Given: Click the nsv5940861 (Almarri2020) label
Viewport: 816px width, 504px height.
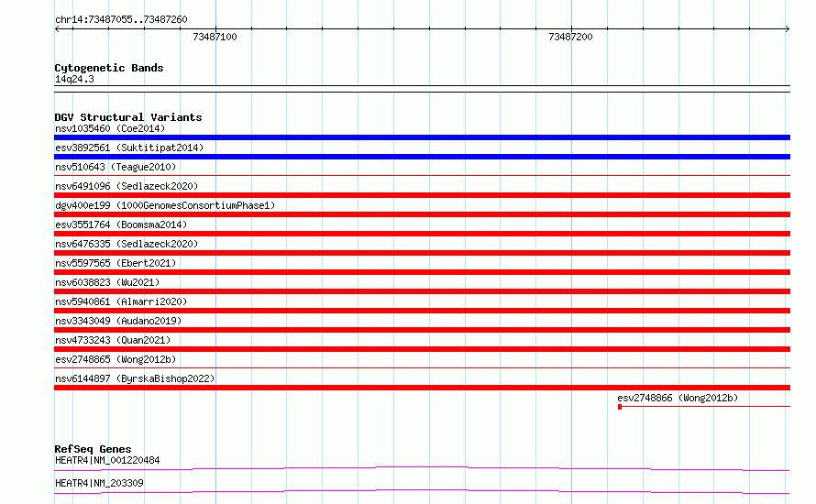Looking at the screenshot, I should click(121, 301).
